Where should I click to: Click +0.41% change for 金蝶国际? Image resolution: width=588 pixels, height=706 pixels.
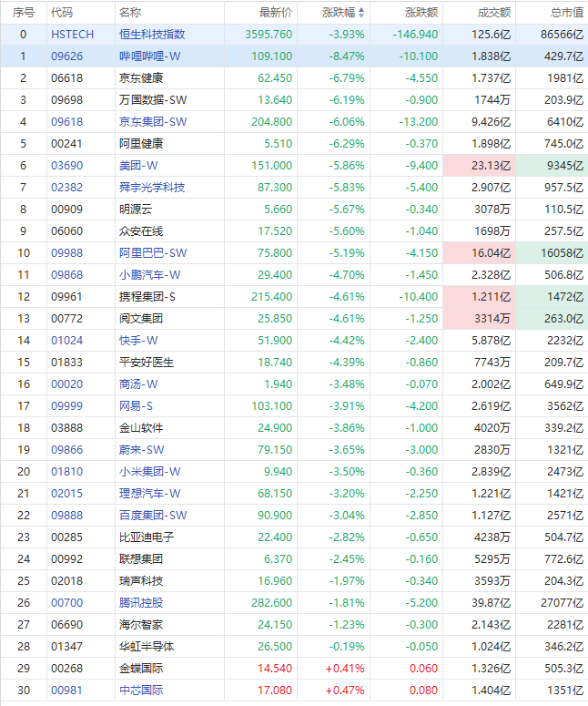(x=345, y=669)
